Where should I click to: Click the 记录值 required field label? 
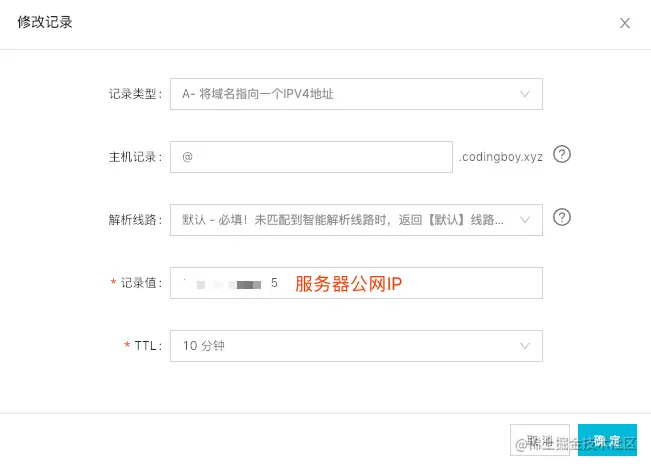pyautogui.click(x=136, y=283)
